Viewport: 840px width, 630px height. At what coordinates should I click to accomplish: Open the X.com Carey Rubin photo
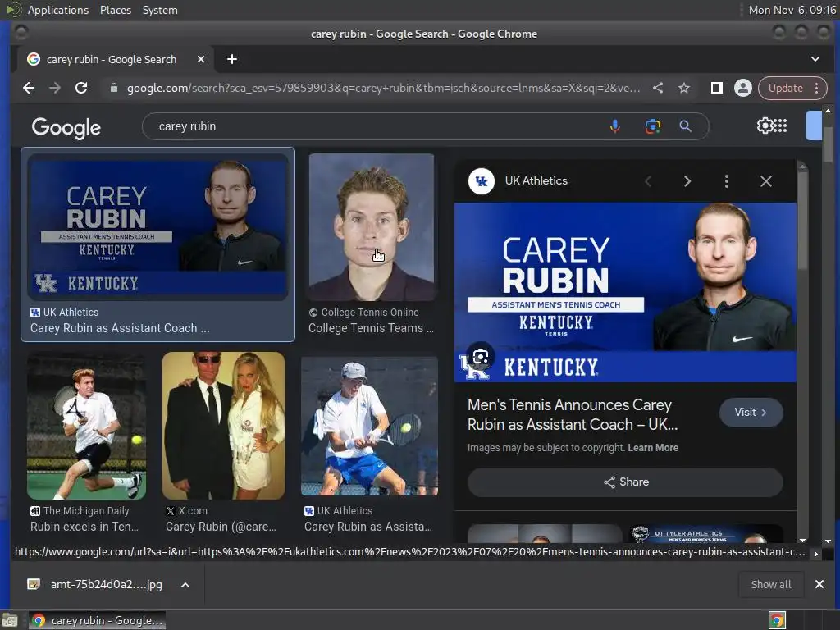pyautogui.click(x=223, y=426)
